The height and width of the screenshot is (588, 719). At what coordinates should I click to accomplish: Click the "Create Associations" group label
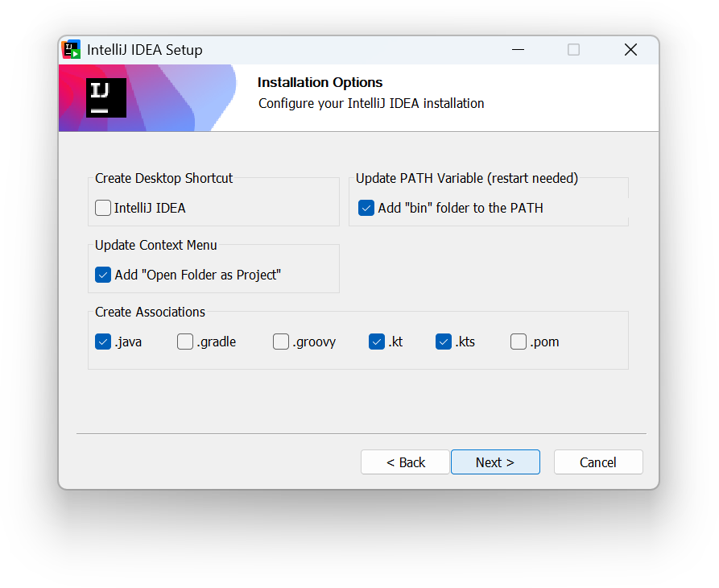(150, 312)
